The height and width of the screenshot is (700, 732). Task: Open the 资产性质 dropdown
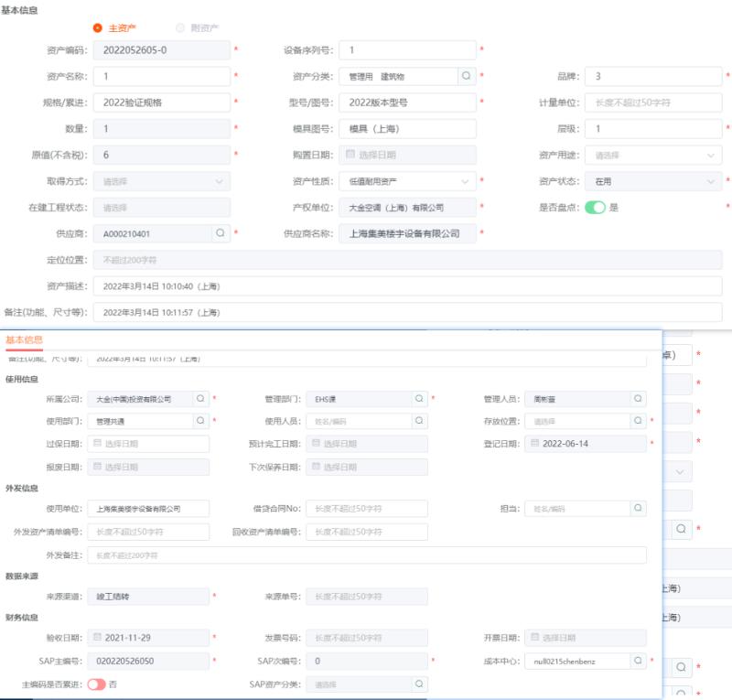(x=407, y=181)
